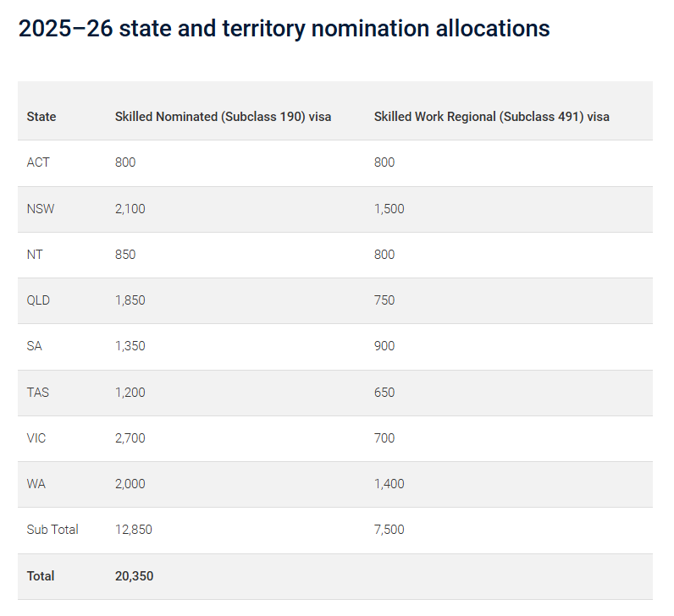Select the 20,350 total value
The height and width of the screenshot is (616, 674).
(x=134, y=576)
